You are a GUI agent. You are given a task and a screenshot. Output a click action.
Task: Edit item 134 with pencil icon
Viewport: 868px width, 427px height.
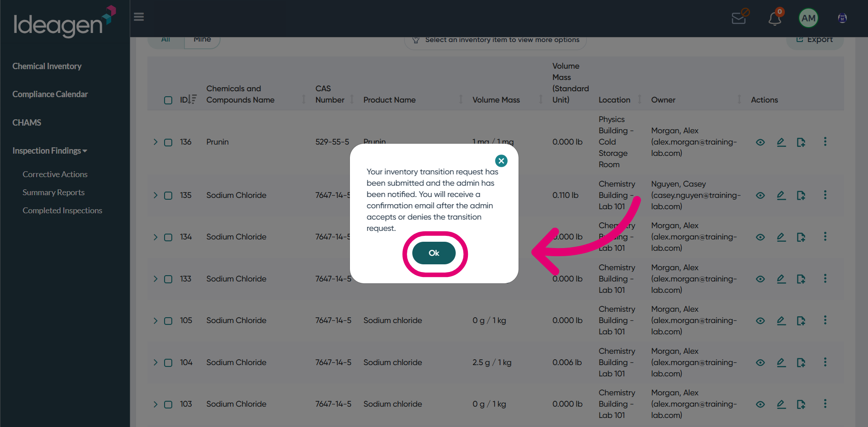coord(781,237)
